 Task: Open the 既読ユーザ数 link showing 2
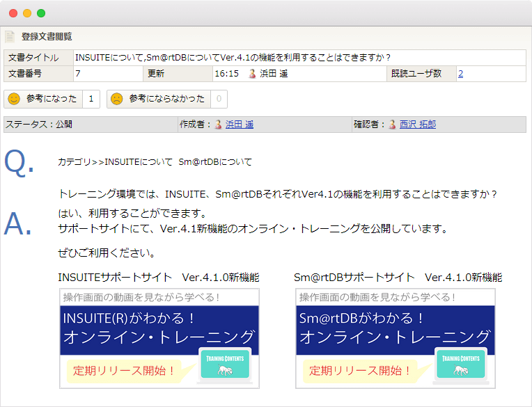460,74
